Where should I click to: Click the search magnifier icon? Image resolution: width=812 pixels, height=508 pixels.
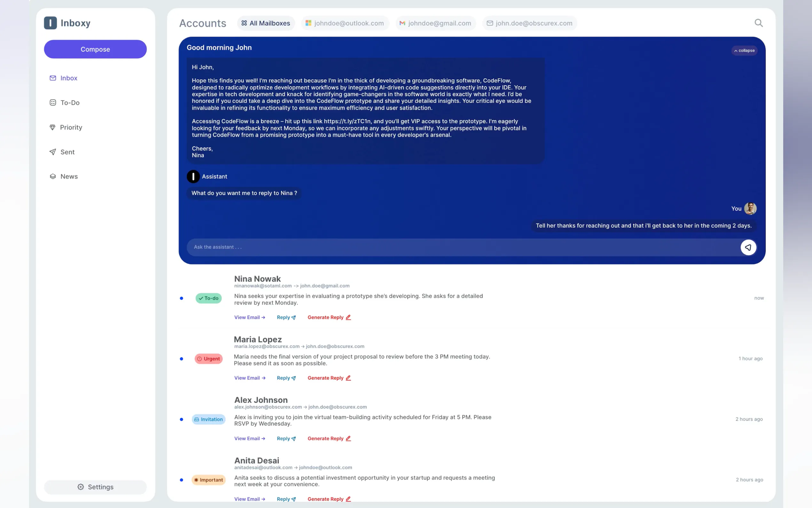pyautogui.click(x=758, y=23)
